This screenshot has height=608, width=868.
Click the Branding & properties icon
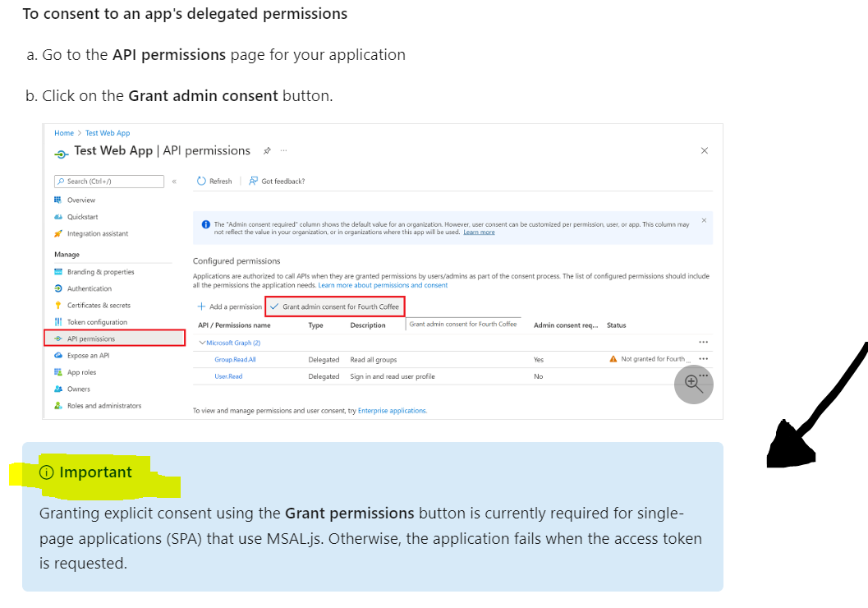tap(58, 272)
